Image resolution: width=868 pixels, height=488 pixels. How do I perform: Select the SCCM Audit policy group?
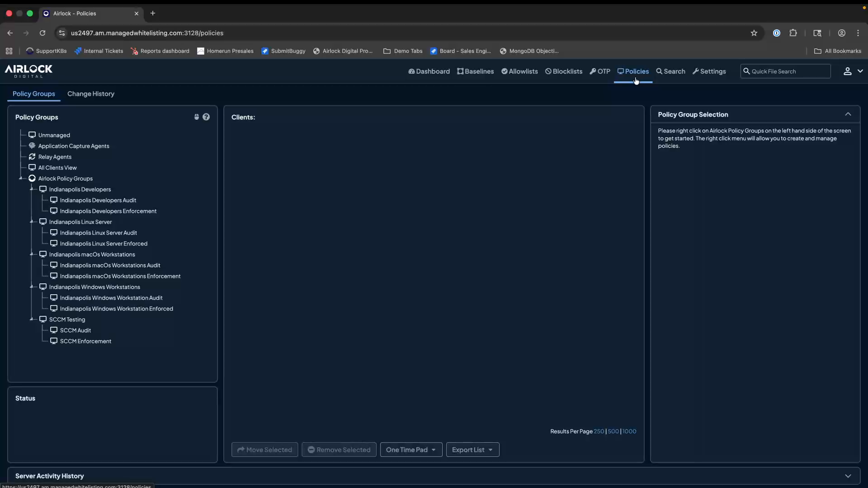click(75, 330)
